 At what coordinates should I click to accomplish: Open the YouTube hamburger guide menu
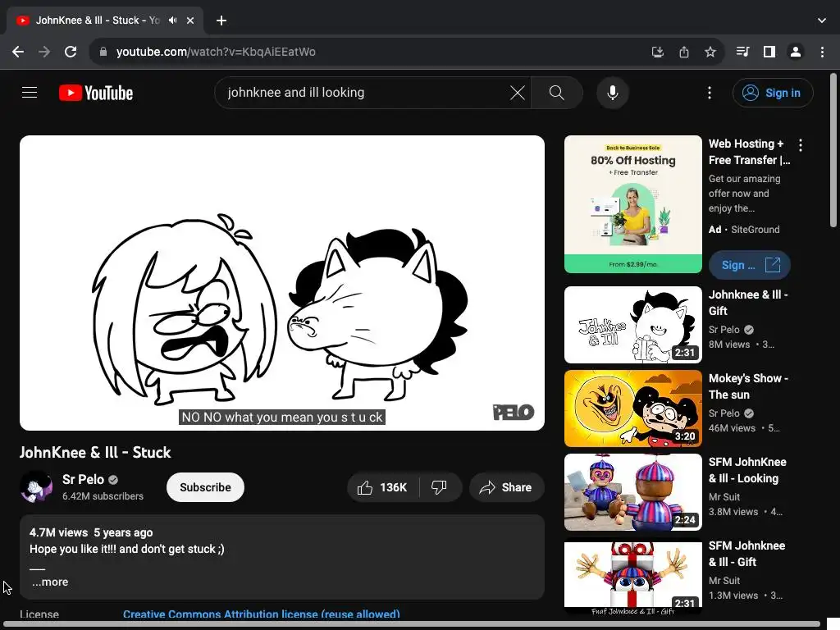(x=30, y=93)
